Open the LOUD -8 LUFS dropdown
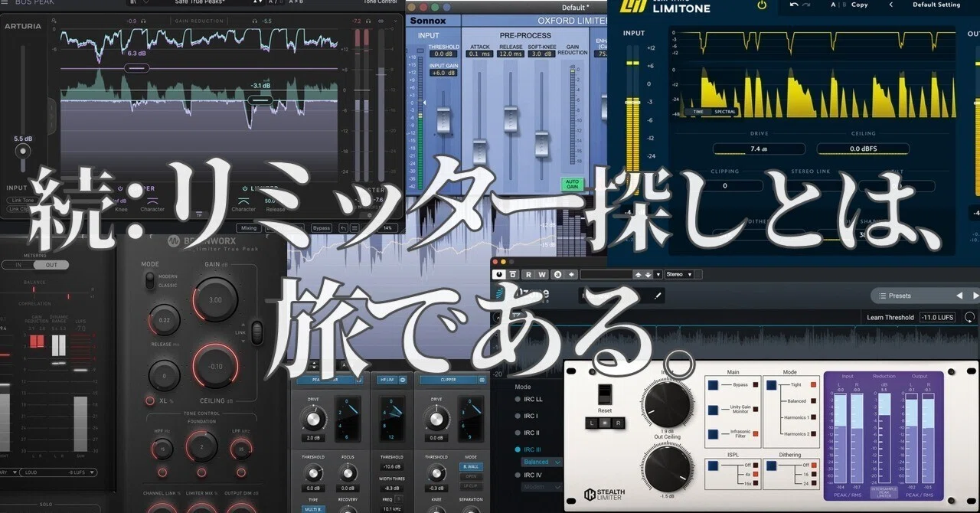Screen dimensions: 980x513 click(x=58, y=472)
